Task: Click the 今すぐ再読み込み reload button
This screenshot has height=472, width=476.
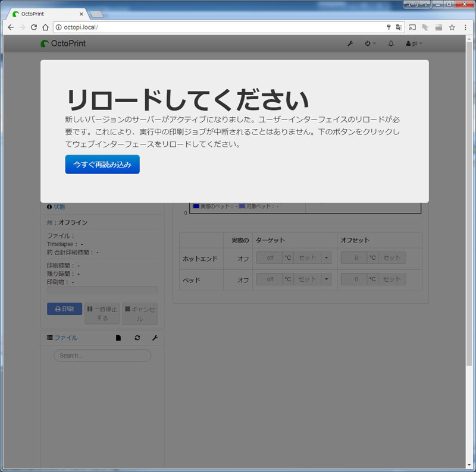Action: 102,164
